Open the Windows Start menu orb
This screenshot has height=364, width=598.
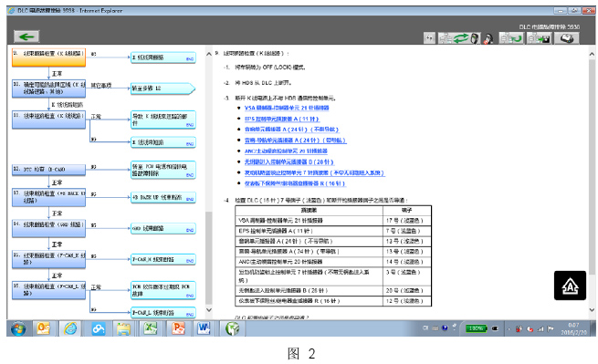[x=18, y=328]
